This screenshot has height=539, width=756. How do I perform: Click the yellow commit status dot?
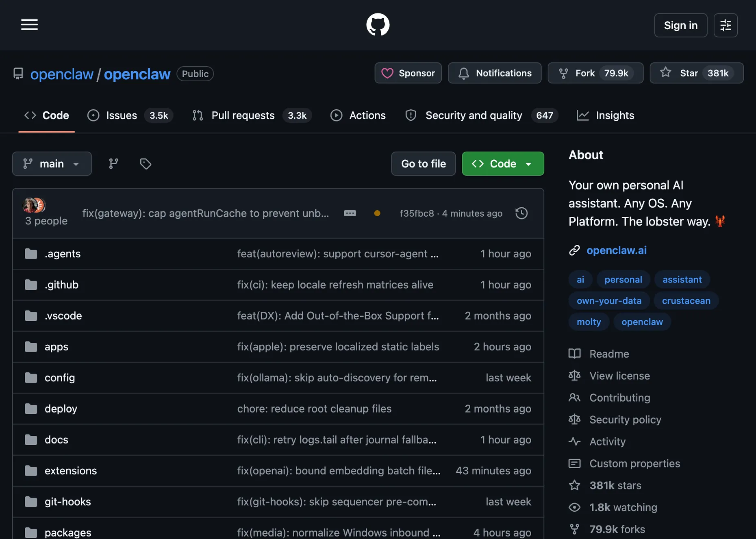[377, 213]
